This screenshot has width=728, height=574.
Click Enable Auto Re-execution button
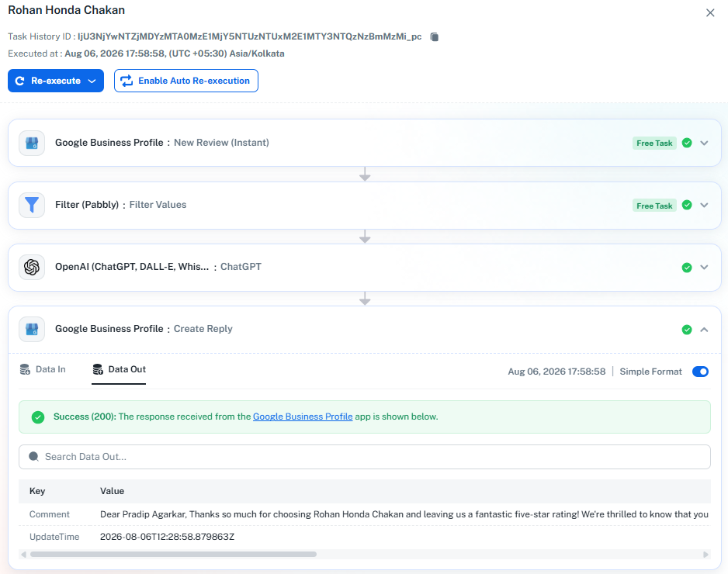click(185, 81)
